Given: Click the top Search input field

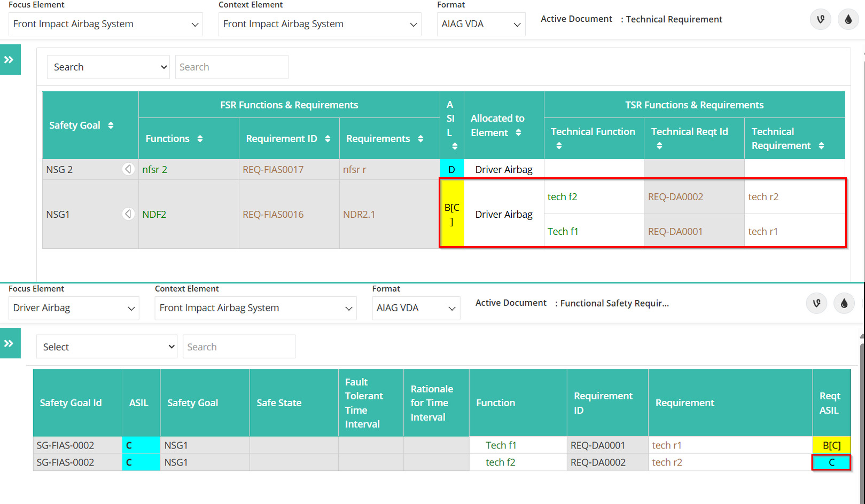Looking at the screenshot, I should 232,67.
